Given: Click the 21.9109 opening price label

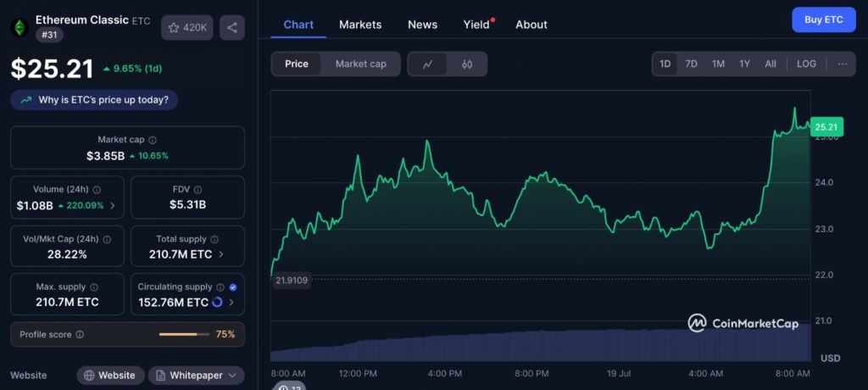Looking at the screenshot, I should 292,281.
